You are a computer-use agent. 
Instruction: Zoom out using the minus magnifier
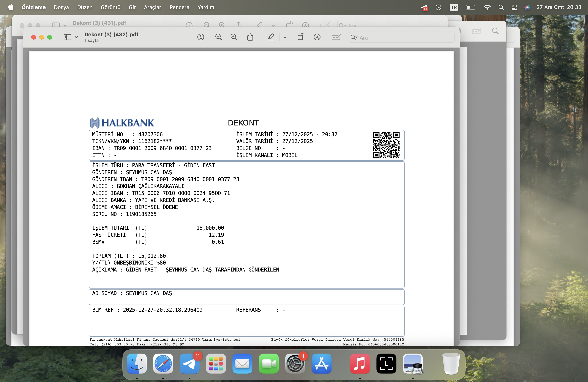coord(218,37)
